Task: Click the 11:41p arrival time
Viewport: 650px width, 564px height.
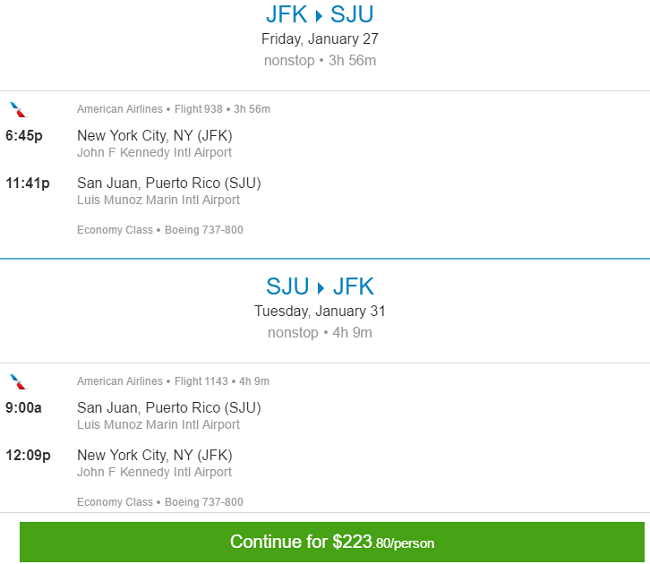Action: point(27,183)
